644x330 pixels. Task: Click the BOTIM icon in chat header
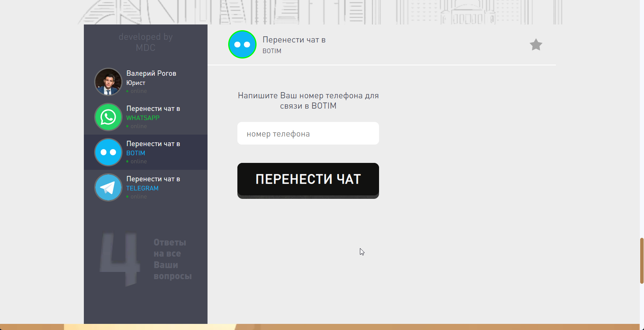click(x=242, y=44)
